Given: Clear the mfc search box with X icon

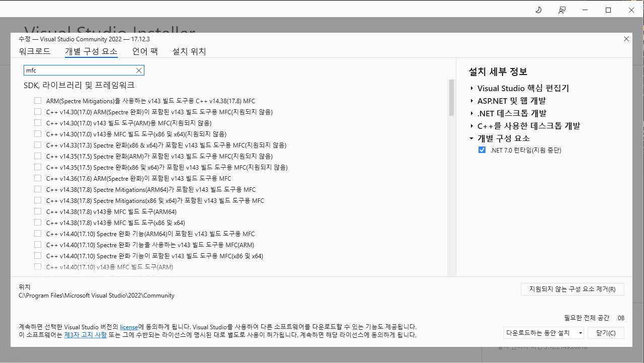Looking at the screenshot, I should [139, 70].
